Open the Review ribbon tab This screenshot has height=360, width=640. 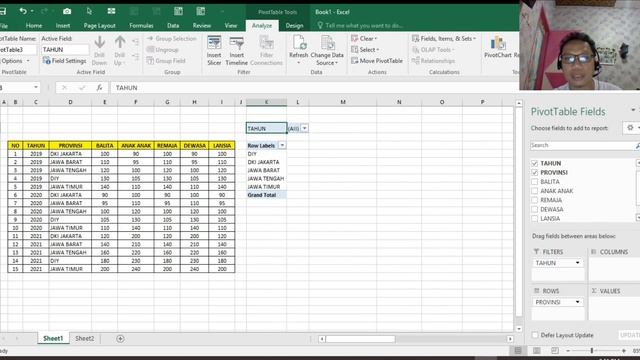(x=202, y=25)
